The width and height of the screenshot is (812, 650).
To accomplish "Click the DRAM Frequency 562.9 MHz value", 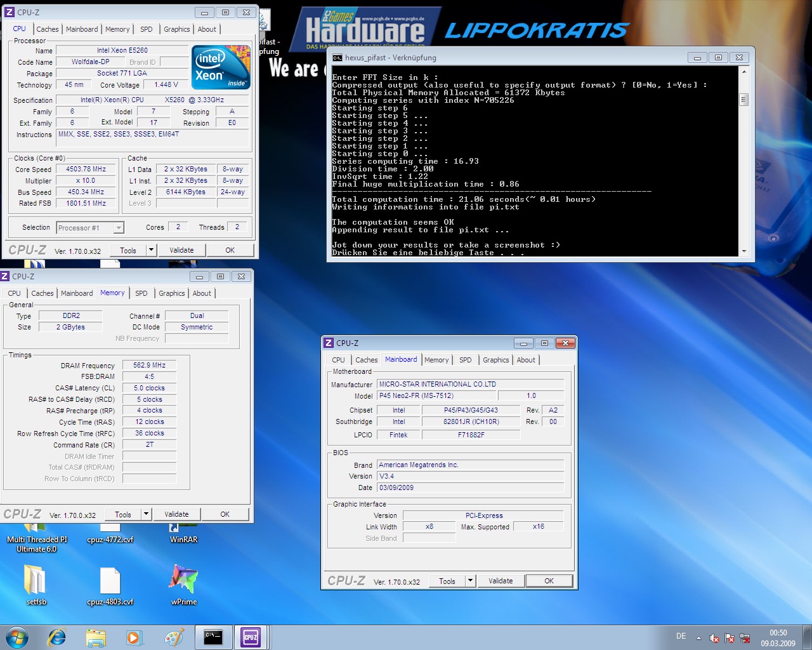I will (149, 365).
